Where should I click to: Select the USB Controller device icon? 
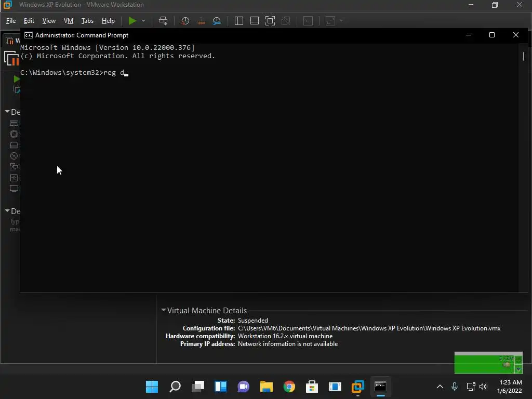[14, 178]
